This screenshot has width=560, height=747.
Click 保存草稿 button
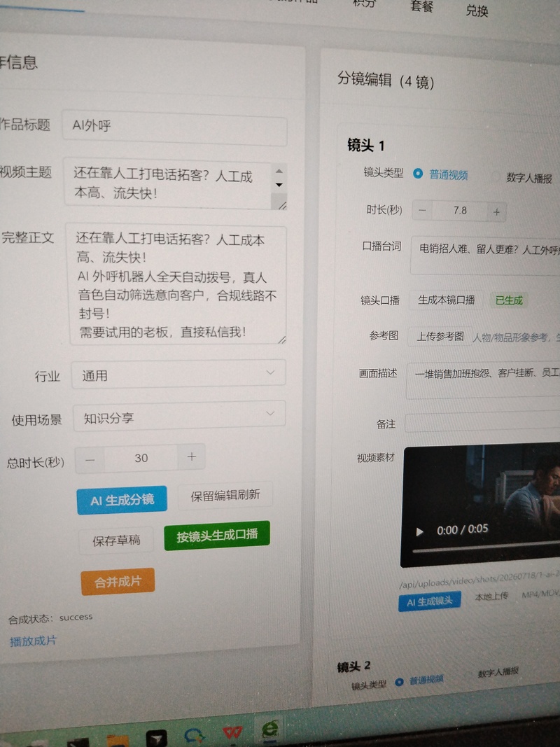pos(116,540)
